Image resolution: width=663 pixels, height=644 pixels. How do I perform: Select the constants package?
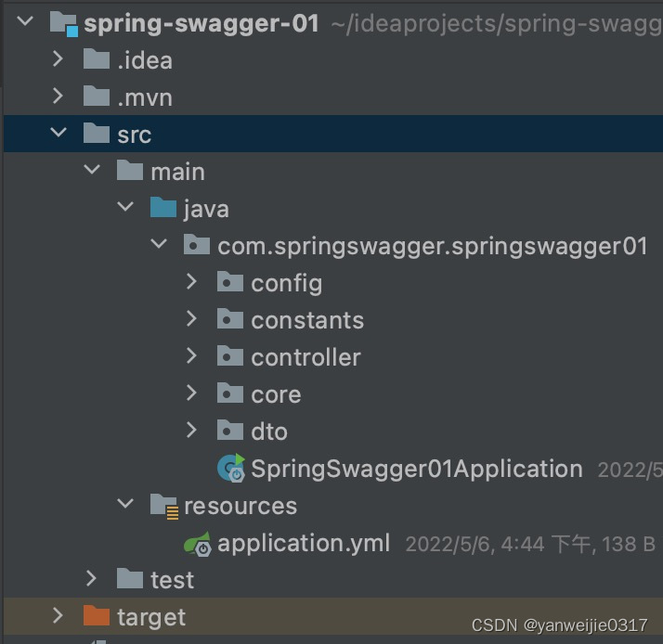point(307,320)
